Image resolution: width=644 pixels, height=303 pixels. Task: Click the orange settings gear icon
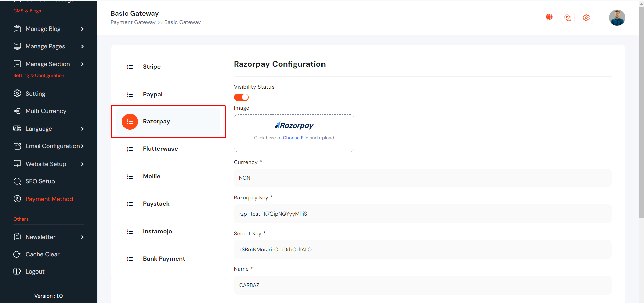click(x=586, y=18)
